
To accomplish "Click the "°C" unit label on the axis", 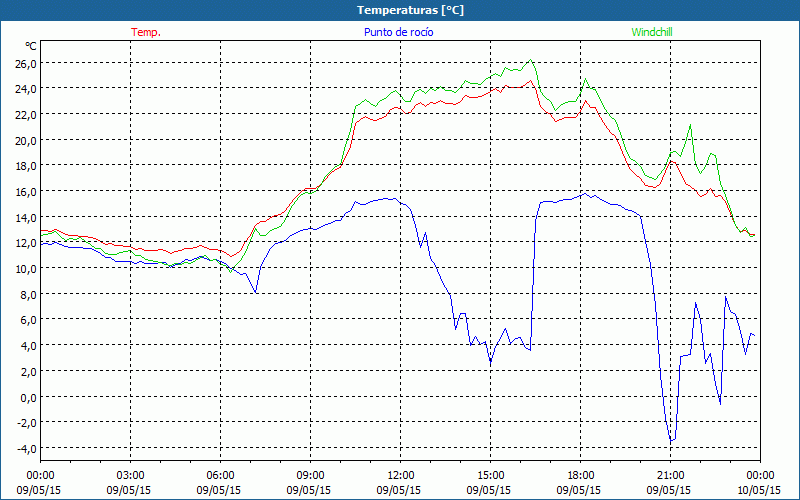I will (x=31, y=46).
